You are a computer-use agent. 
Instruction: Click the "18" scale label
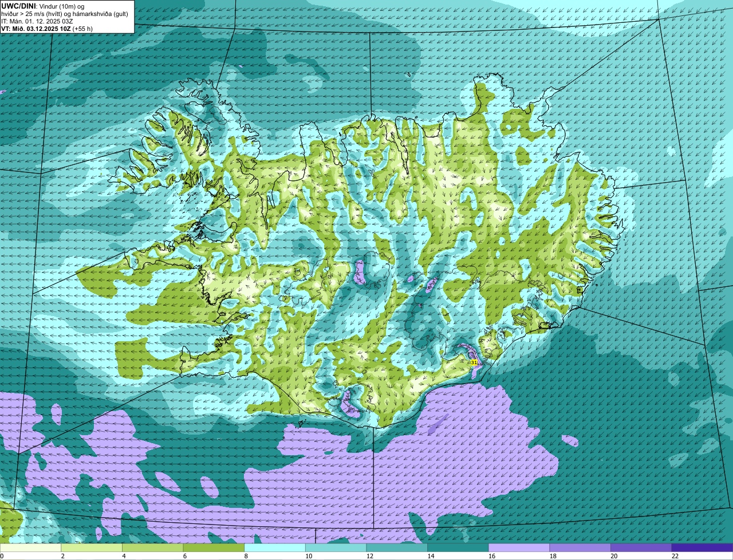(553, 556)
